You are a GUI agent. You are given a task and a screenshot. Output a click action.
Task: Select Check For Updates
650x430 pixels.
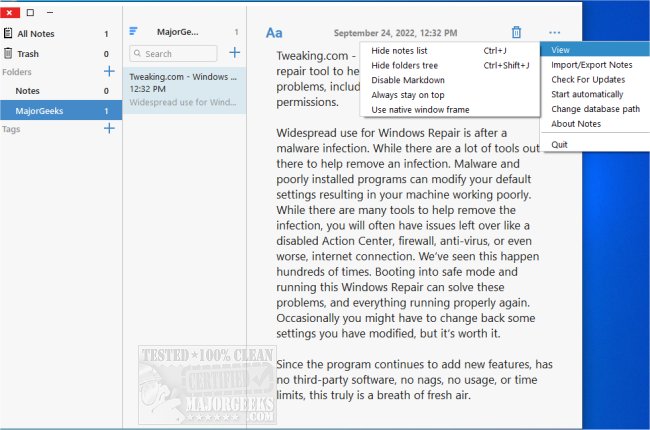click(x=595, y=80)
